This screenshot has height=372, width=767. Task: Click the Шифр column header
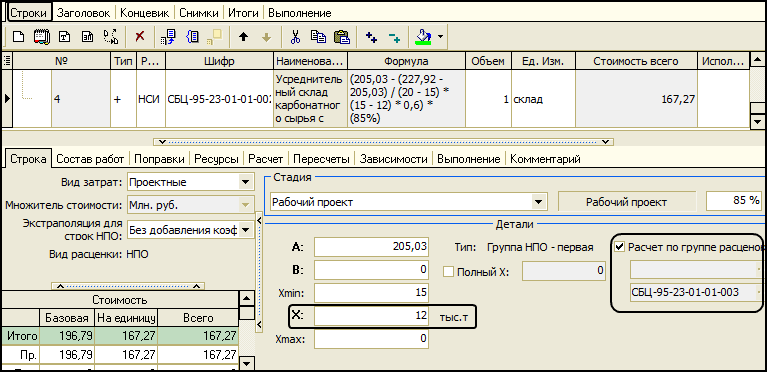pos(219,61)
